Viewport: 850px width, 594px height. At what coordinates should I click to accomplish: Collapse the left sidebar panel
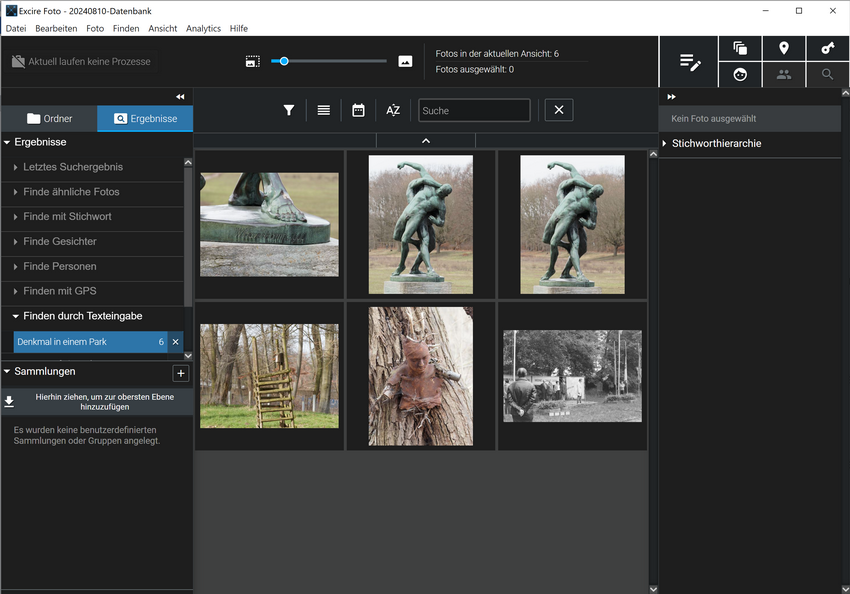pos(180,97)
